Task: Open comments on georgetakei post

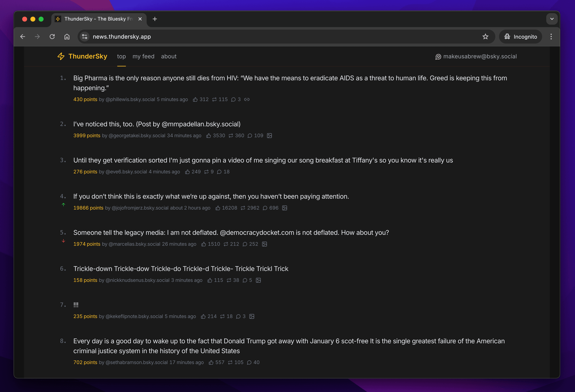Action: [250, 136]
